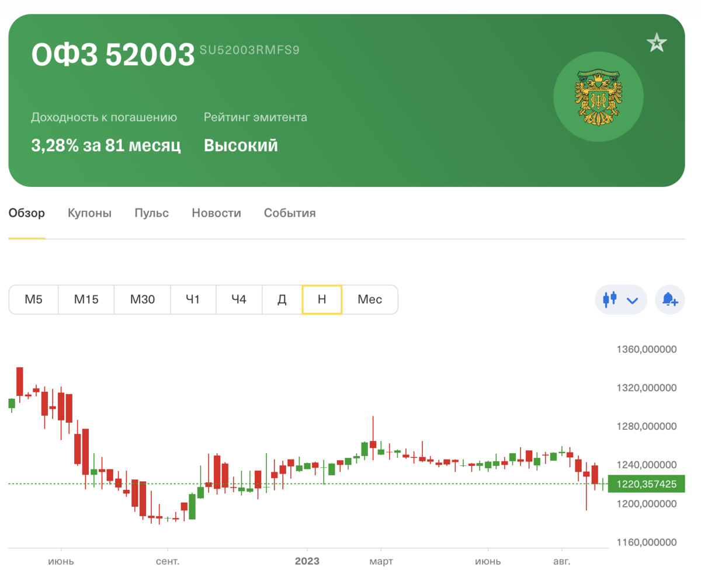Image resolution: width=701 pixels, height=588 pixels.
Task: Click the issuer rating Высокий
Action: click(x=241, y=145)
